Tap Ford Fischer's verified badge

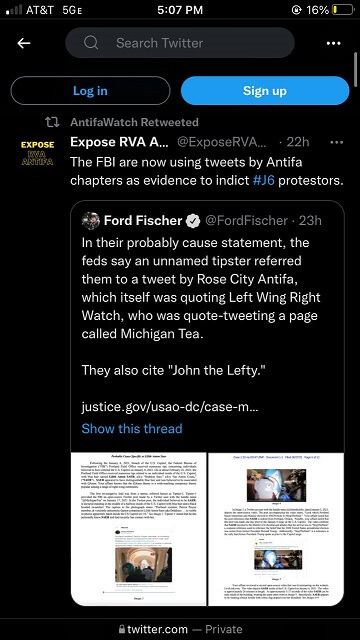pyautogui.click(x=193, y=221)
